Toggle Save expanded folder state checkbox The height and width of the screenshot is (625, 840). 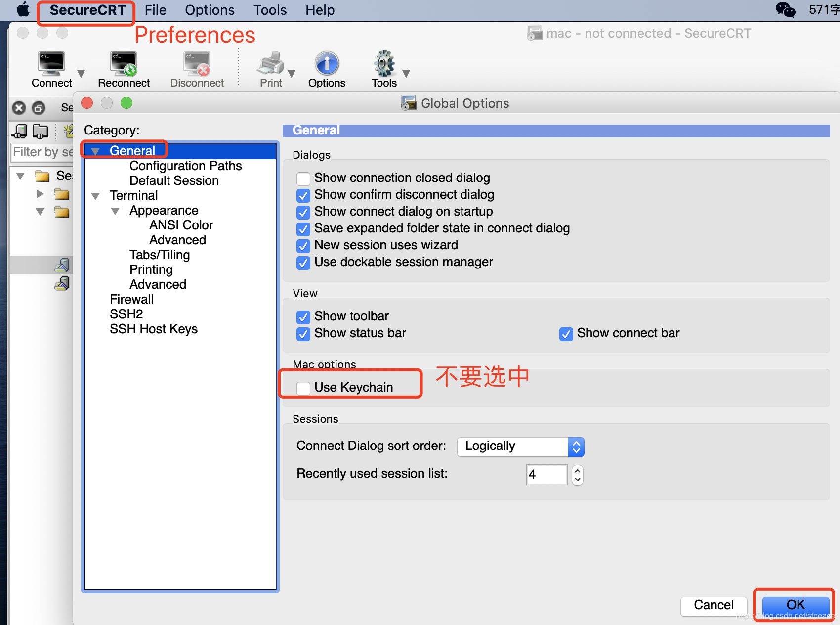(303, 229)
